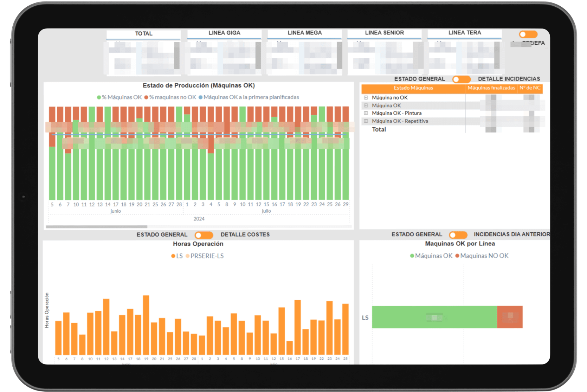Click the green % Máquinas OK legend marker
The image size is (587, 392).
point(99,97)
